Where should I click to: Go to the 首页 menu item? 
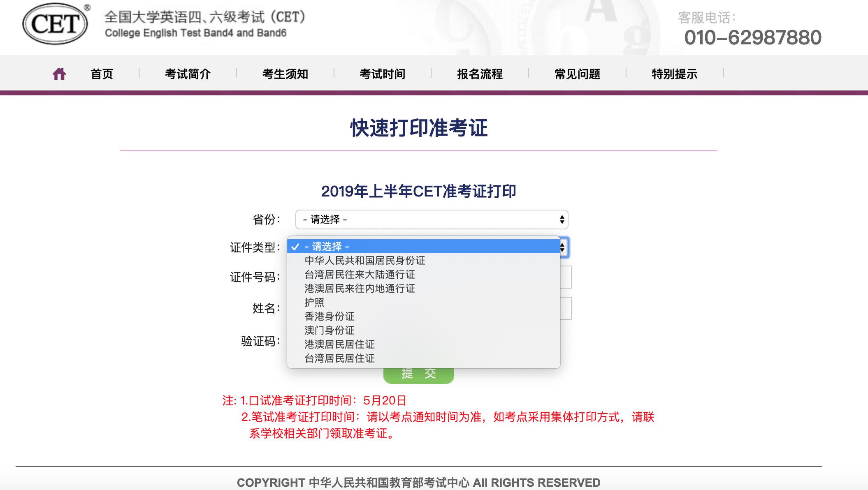click(102, 74)
